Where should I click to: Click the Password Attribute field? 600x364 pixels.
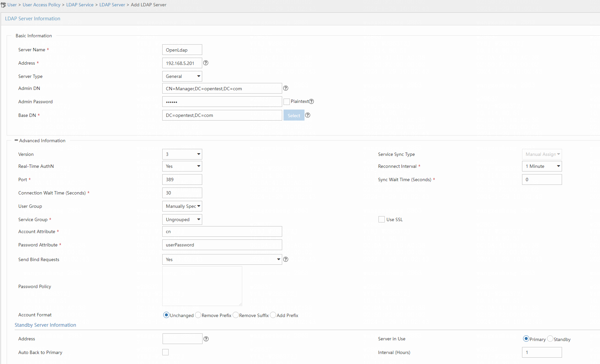(222, 245)
